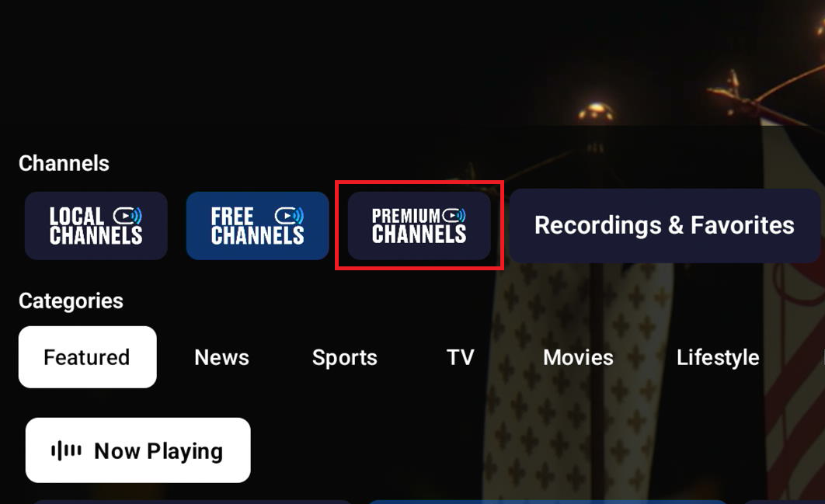
Task: Click the Now Playing button
Action: coord(137,450)
